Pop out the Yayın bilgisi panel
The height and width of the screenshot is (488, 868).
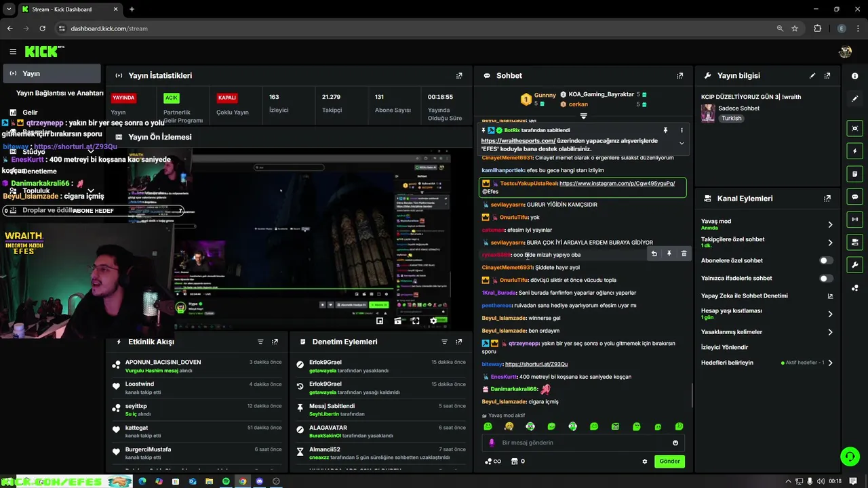[827, 76]
